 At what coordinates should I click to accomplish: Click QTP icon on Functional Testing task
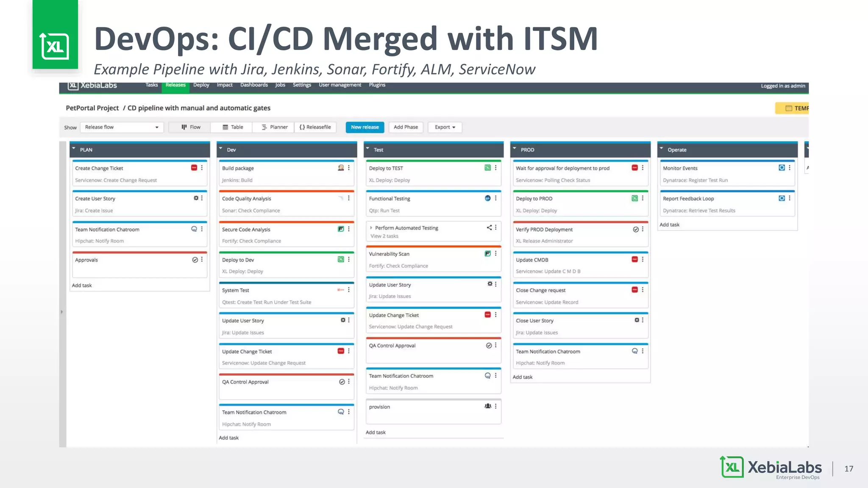488,198
